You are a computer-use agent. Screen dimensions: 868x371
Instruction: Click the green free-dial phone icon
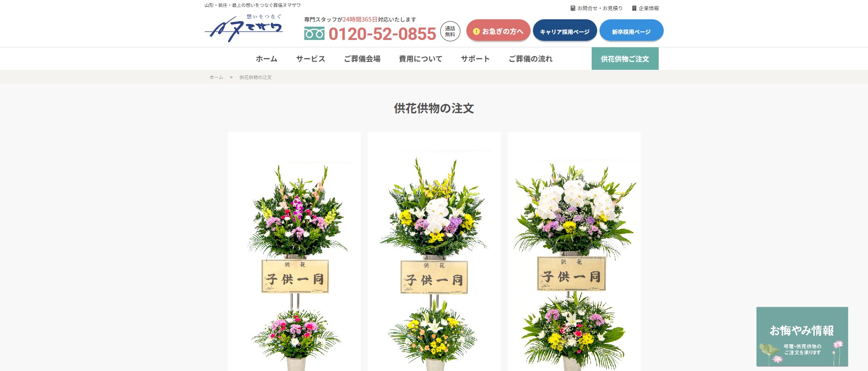(x=314, y=34)
